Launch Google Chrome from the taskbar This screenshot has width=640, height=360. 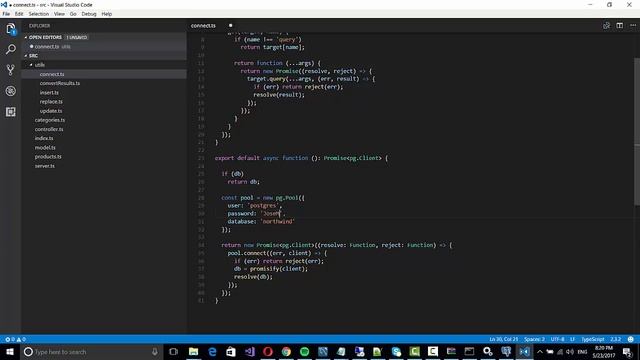[x=286, y=351]
